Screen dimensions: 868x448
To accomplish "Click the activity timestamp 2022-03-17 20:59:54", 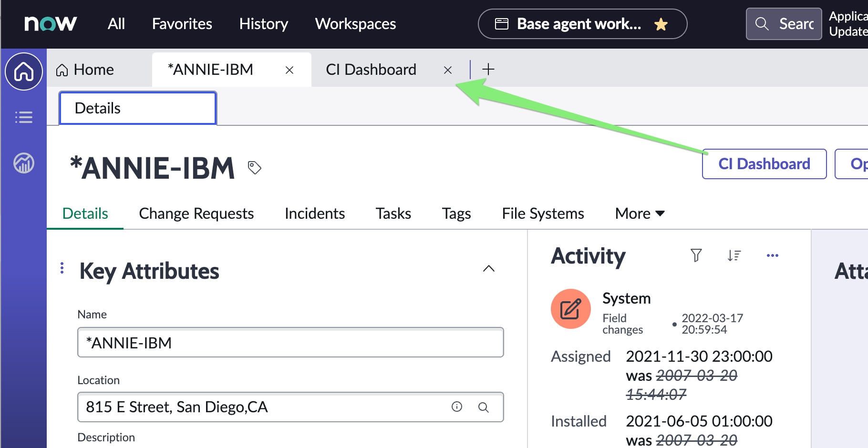I will [713, 324].
